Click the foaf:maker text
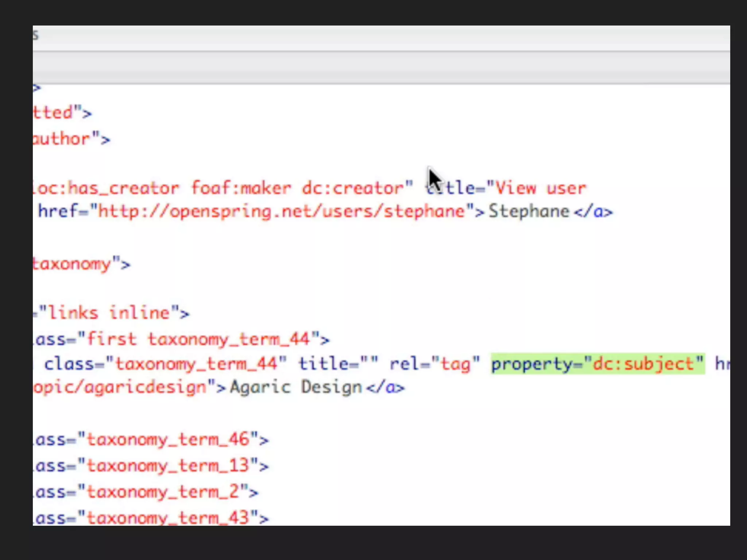Image resolution: width=747 pixels, height=560 pixels. (x=241, y=188)
